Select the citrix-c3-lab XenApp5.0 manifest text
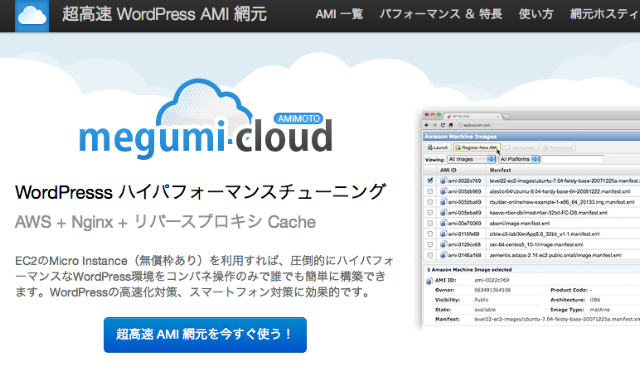 (544, 234)
